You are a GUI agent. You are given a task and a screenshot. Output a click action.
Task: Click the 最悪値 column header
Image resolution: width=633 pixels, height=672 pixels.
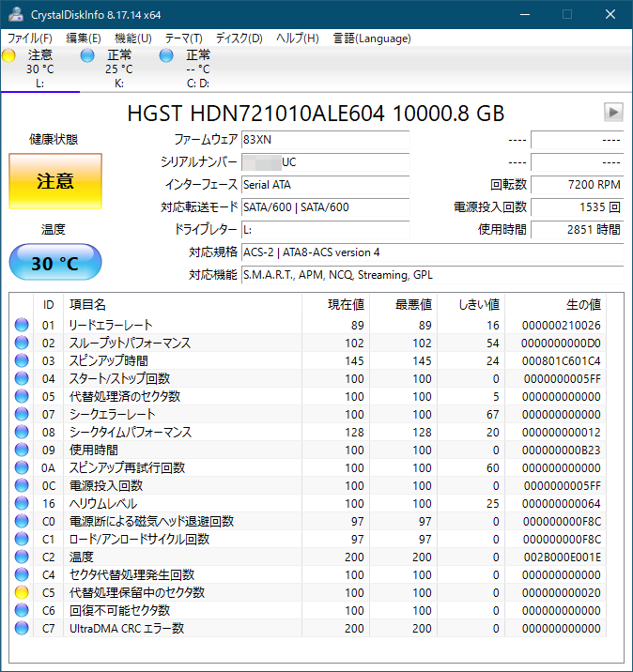[x=404, y=304]
